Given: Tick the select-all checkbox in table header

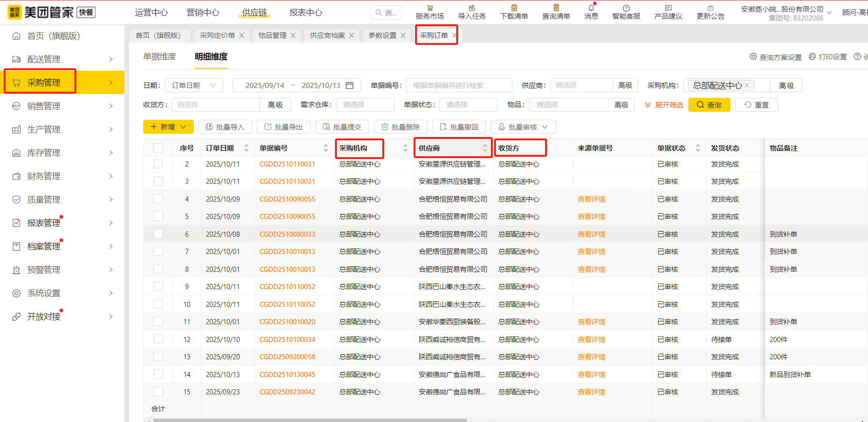Looking at the screenshot, I should (158, 148).
